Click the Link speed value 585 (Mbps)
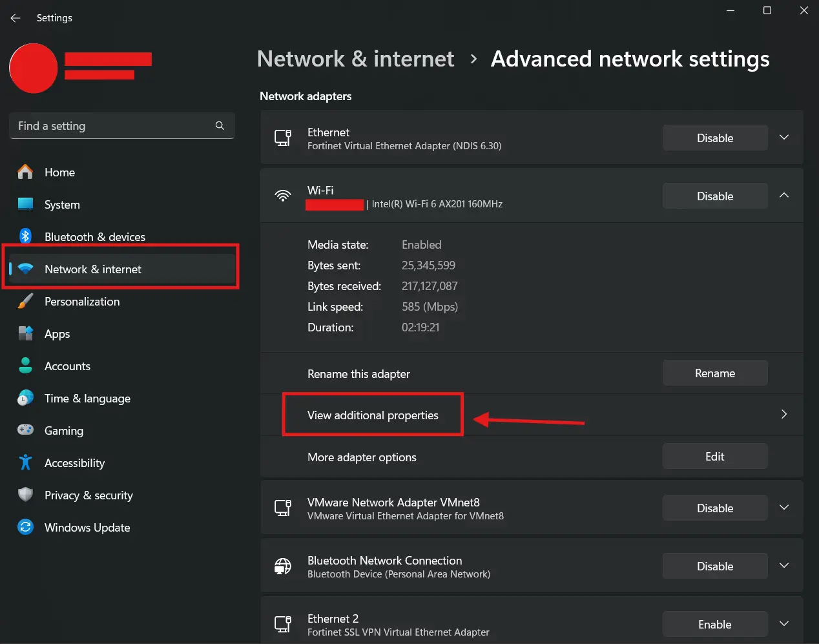Screen dimensions: 819x644 point(430,307)
